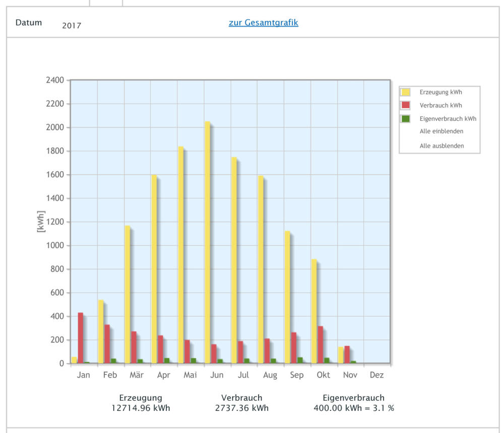The width and height of the screenshot is (504, 433).
Task: Select the yellow production bar for Jun
Action: pyautogui.click(x=207, y=242)
